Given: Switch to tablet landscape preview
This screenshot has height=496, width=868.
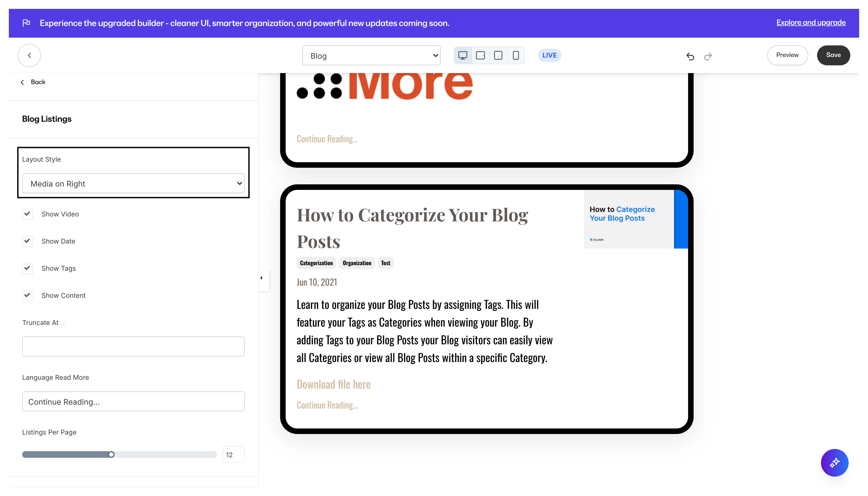Looking at the screenshot, I should (x=480, y=55).
